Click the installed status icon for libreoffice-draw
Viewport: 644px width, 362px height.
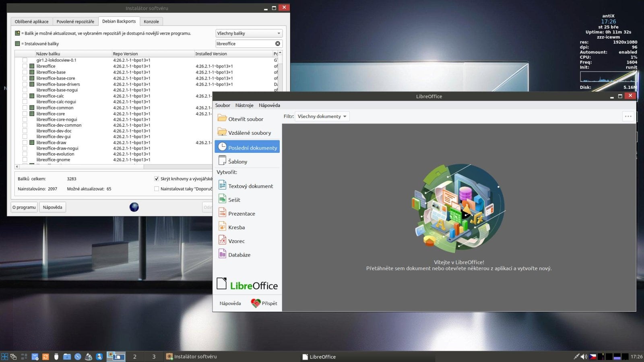(x=32, y=142)
